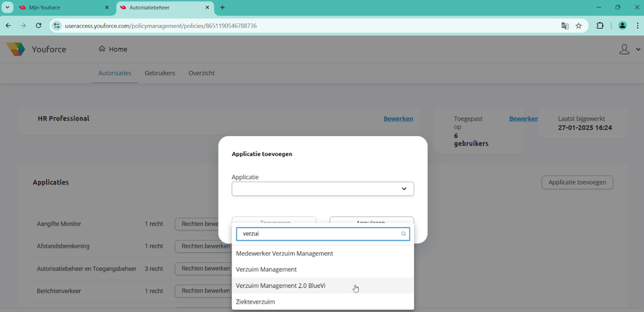Image resolution: width=644 pixels, height=312 pixels.
Task: Select the Ziekteverzuim option
Action: (323, 302)
